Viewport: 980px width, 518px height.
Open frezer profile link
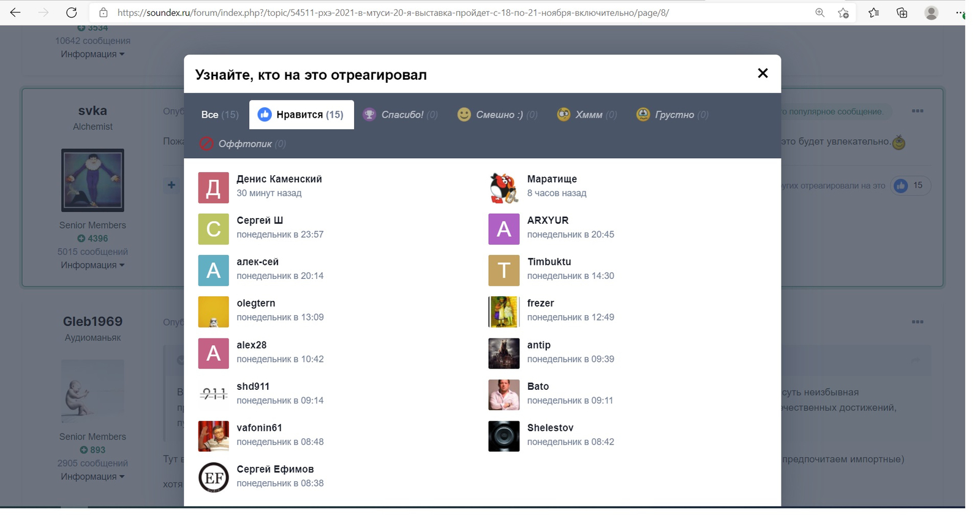coord(540,303)
